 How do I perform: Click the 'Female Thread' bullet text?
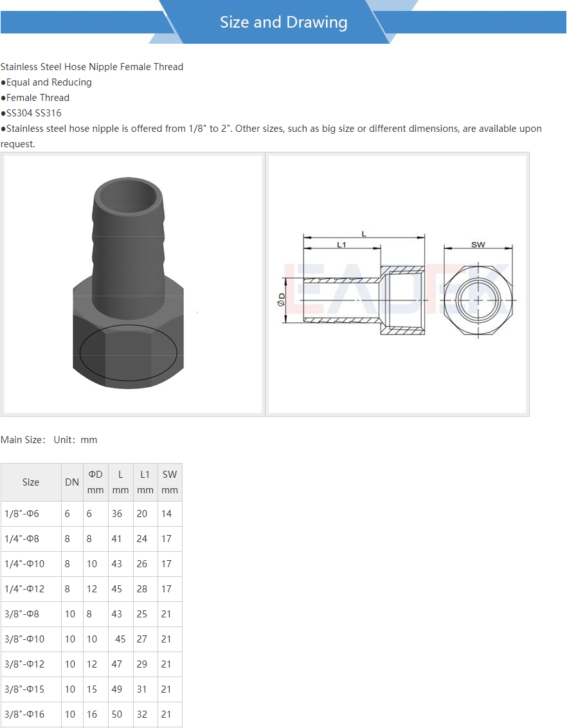37,98
